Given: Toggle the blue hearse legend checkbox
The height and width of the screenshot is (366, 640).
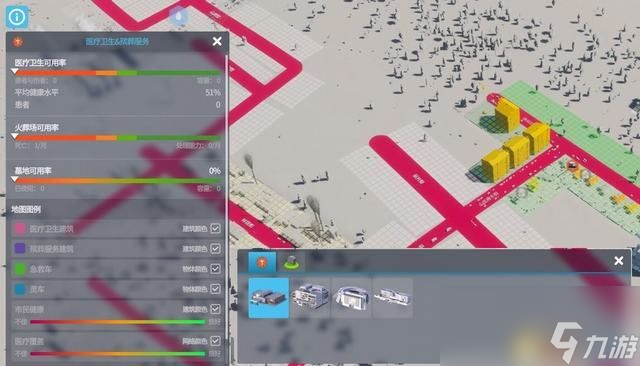Looking at the screenshot, I should [216, 289].
